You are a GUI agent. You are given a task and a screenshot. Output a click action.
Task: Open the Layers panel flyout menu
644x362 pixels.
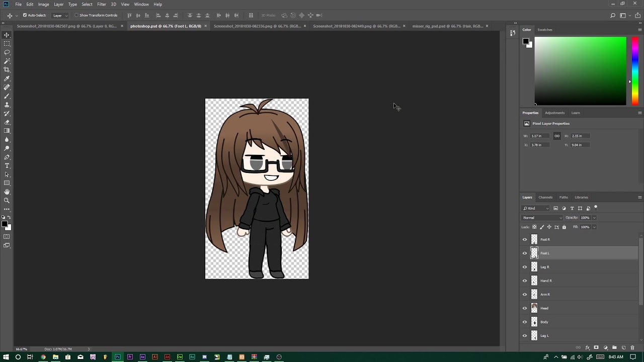639,198
